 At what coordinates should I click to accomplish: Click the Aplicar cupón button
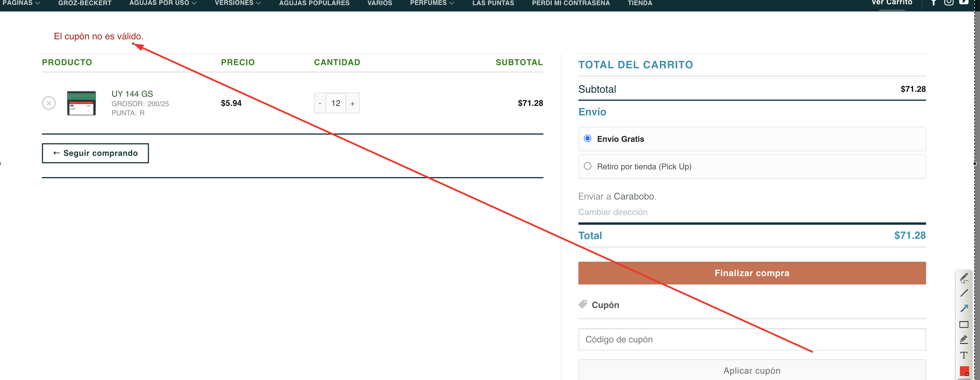click(x=752, y=370)
